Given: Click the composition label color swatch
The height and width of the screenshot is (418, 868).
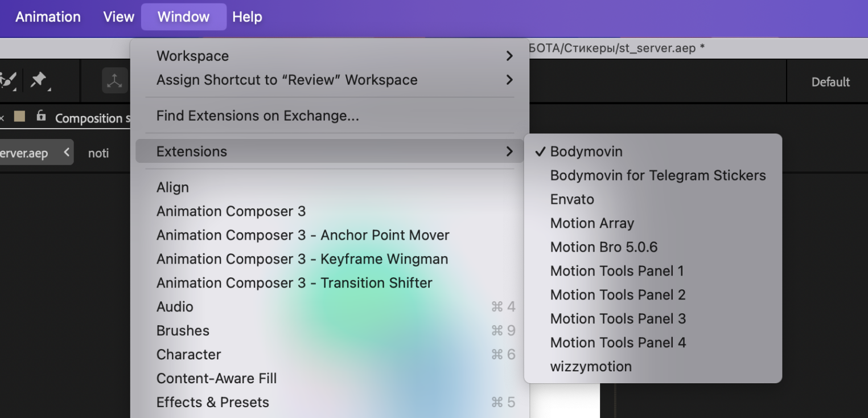Looking at the screenshot, I should pyautogui.click(x=19, y=117).
